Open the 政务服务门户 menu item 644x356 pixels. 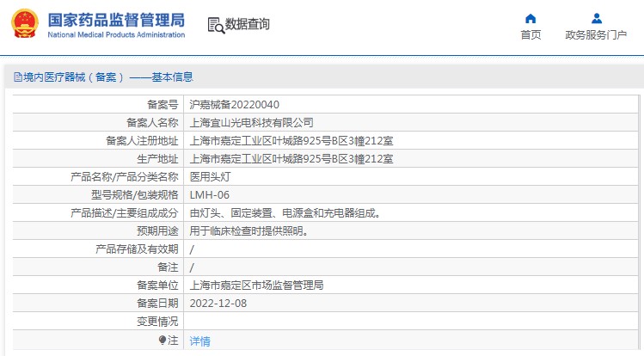(x=596, y=35)
